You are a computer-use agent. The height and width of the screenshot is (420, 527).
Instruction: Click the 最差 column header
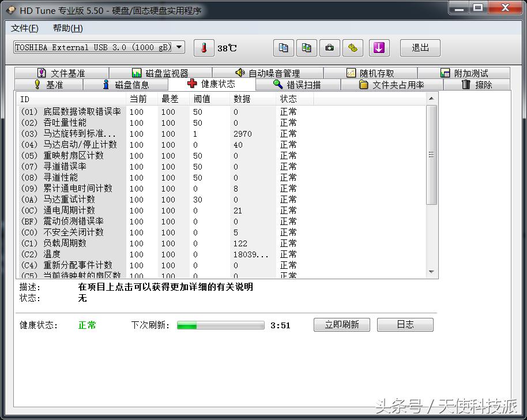point(174,99)
